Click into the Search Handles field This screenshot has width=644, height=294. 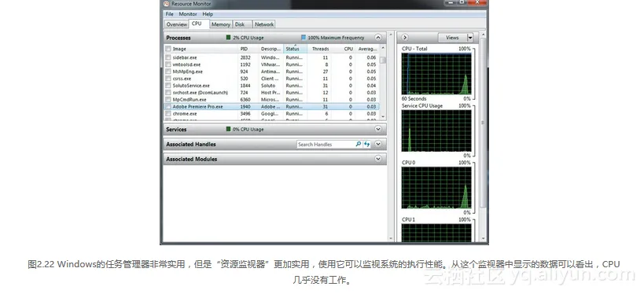click(326, 144)
